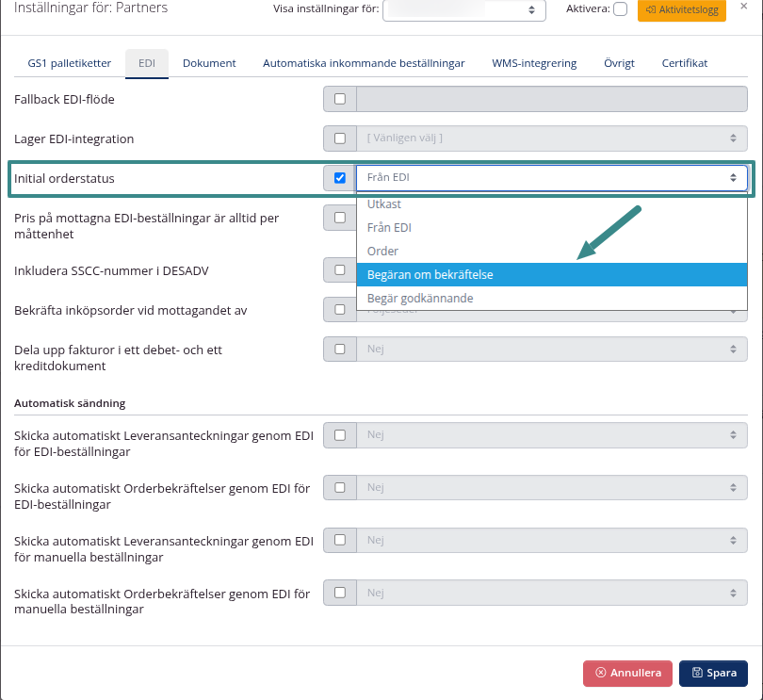Uncheck the Initial orderstatus checkbox
Viewport: 763px width, 700px height.
(x=339, y=178)
